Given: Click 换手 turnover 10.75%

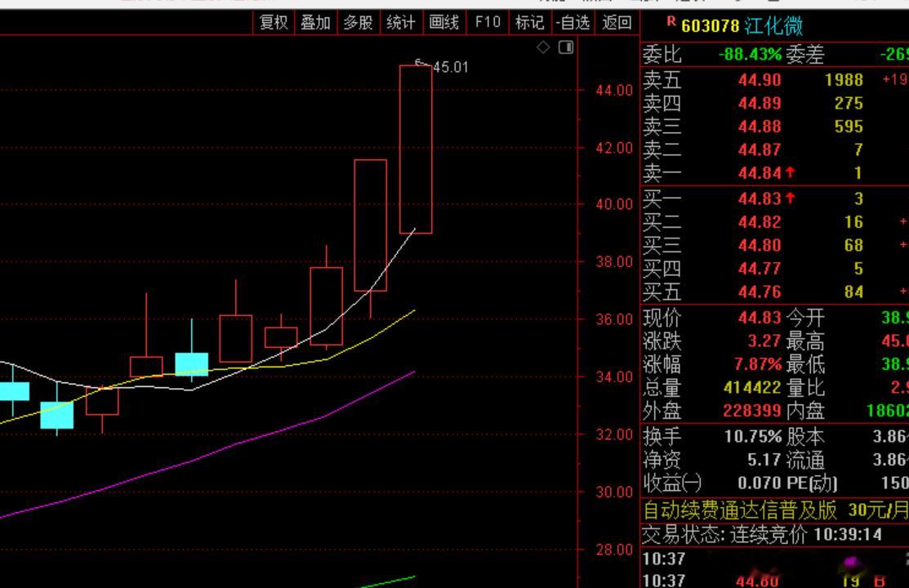Looking at the screenshot, I should pos(753,437).
